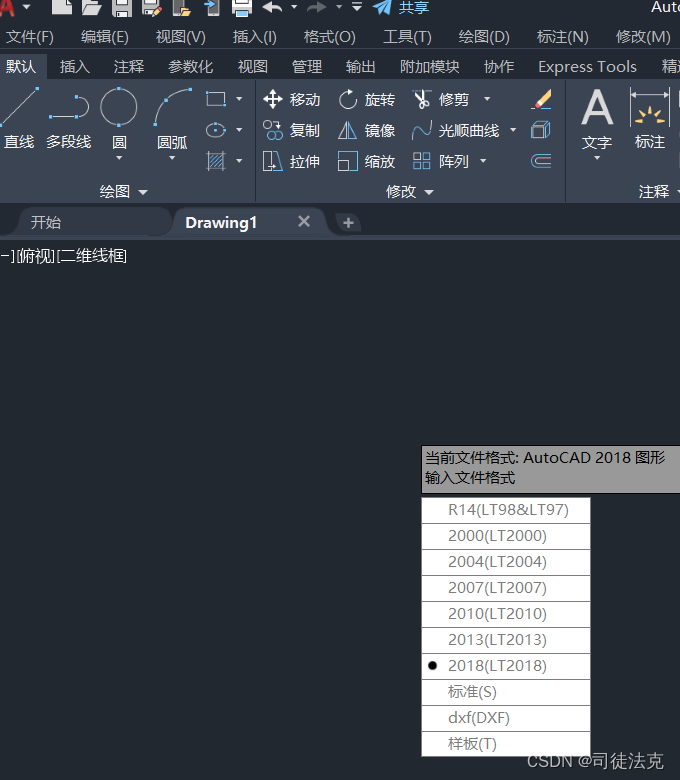The height and width of the screenshot is (780, 680).
Task: Open the 格式(O) menu
Action: click(x=330, y=37)
